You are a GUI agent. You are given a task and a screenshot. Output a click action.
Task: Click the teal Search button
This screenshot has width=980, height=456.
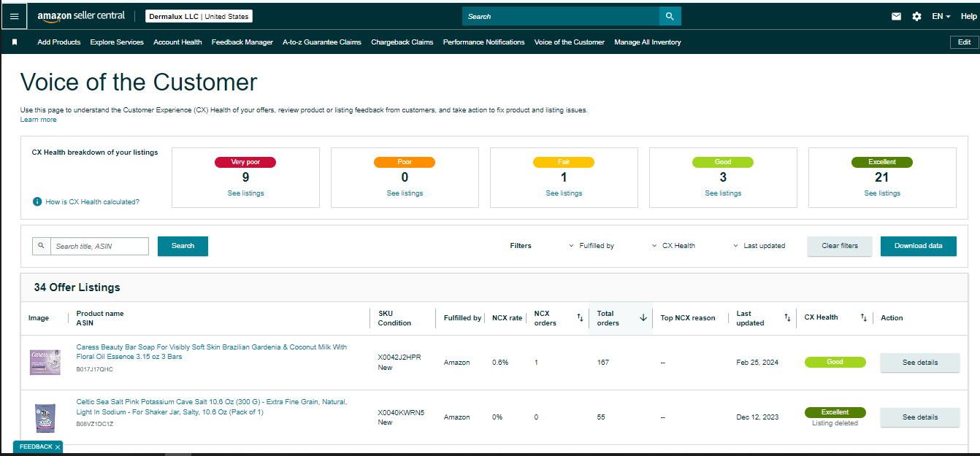click(183, 246)
